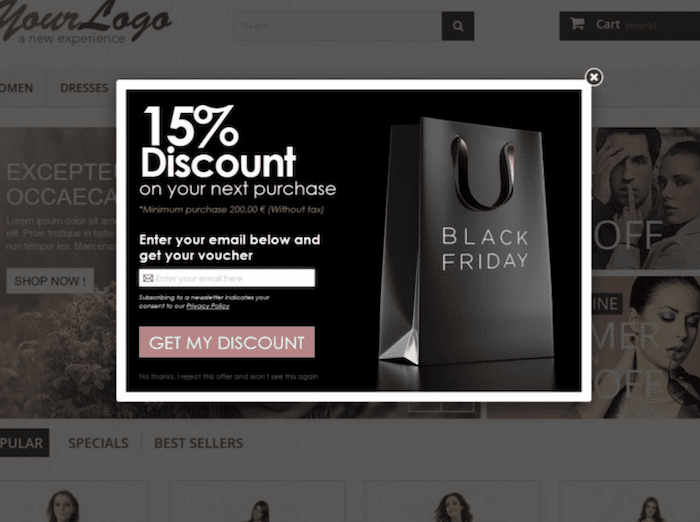Click the 'Enter your email here' field
Viewport: 700px width, 522px height.
coord(227,278)
